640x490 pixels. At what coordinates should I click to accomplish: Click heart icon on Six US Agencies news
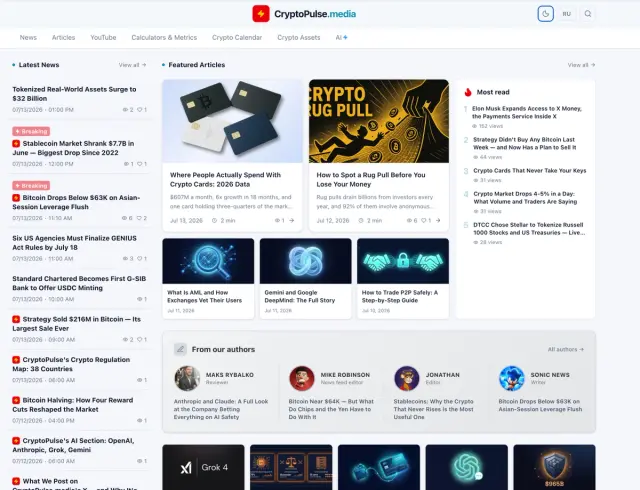(139, 259)
